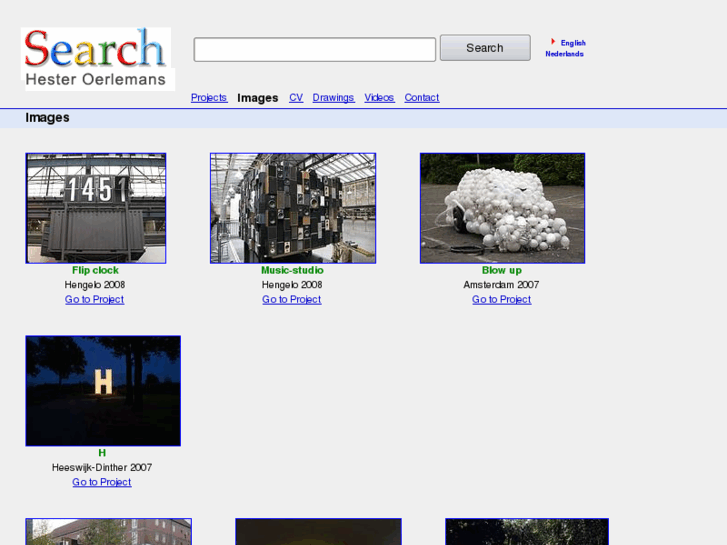Go to Project for Blow up
This screenshot has width=727, height=545.
click(502, 299)
